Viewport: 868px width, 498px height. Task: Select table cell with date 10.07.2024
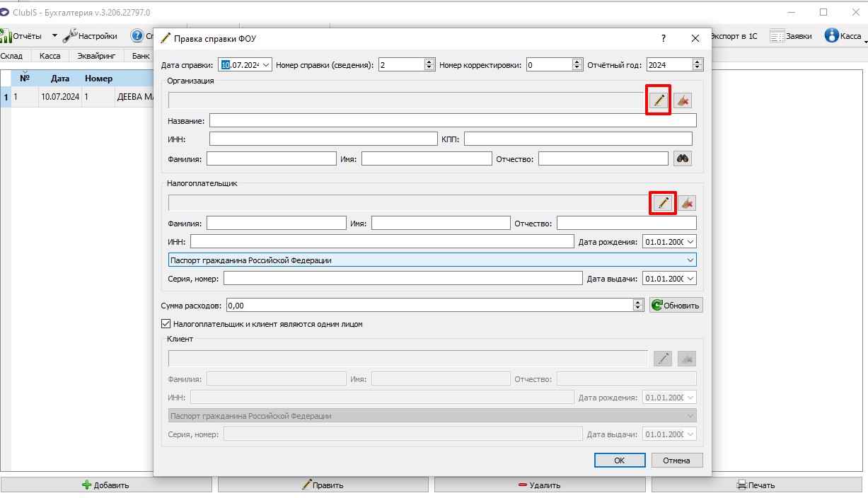(x=59, y=97)
